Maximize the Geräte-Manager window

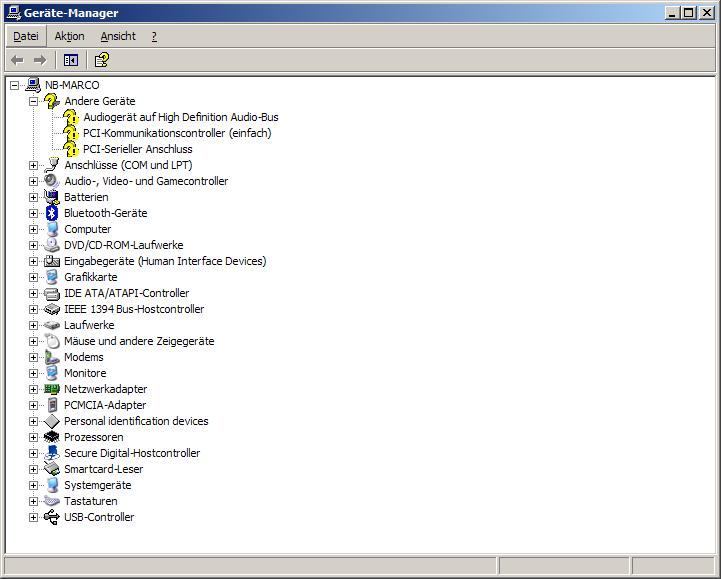(x=688, y=13)
